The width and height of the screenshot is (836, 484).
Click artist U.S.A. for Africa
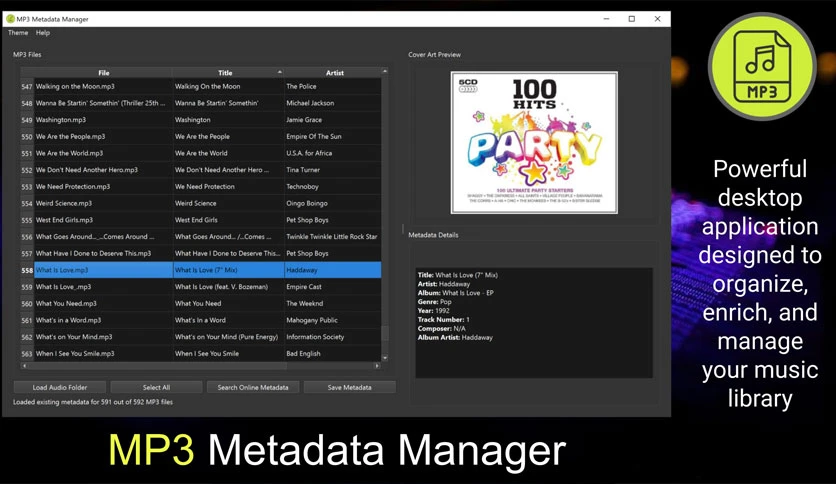coord(309,153)
